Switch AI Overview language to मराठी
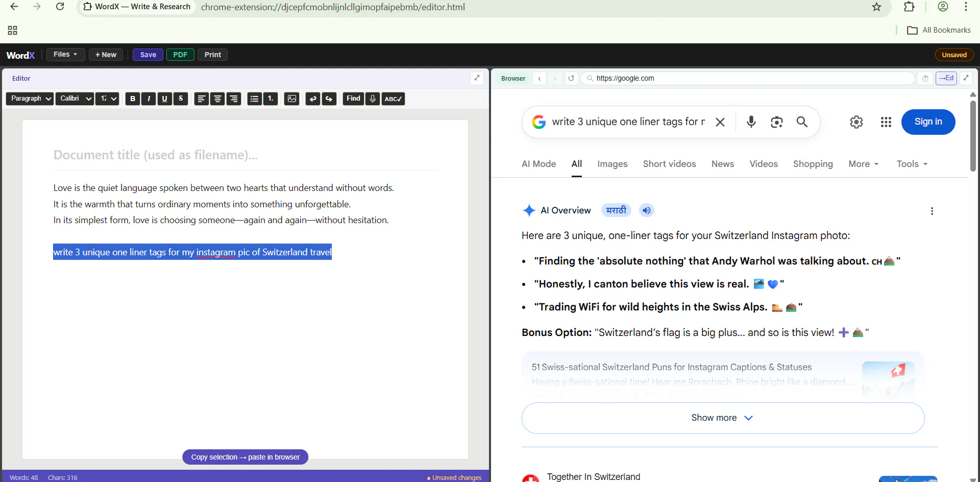980x482 pixels. click(616, 210)
